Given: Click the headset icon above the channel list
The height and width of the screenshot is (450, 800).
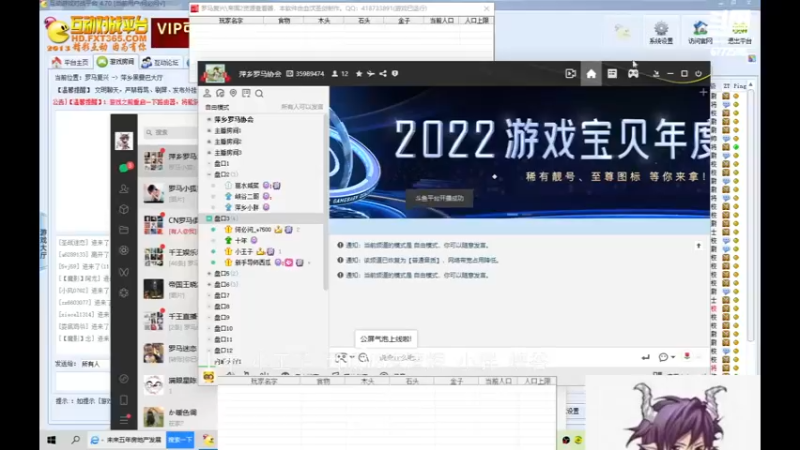Looking at the screenshot, I should click(220, 93).
